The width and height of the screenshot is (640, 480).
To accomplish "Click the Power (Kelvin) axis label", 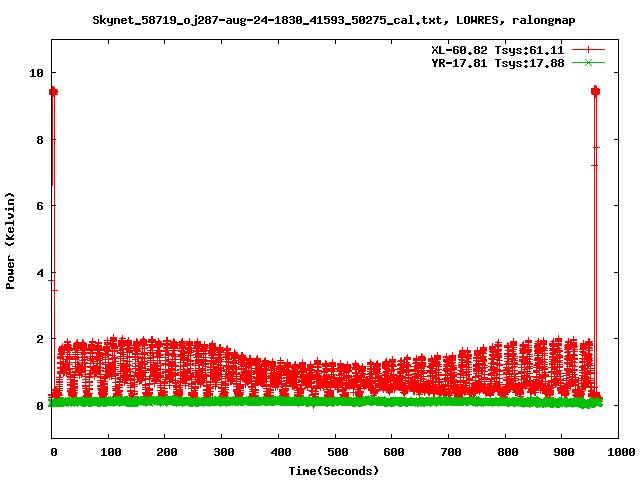I will point(10,241).
